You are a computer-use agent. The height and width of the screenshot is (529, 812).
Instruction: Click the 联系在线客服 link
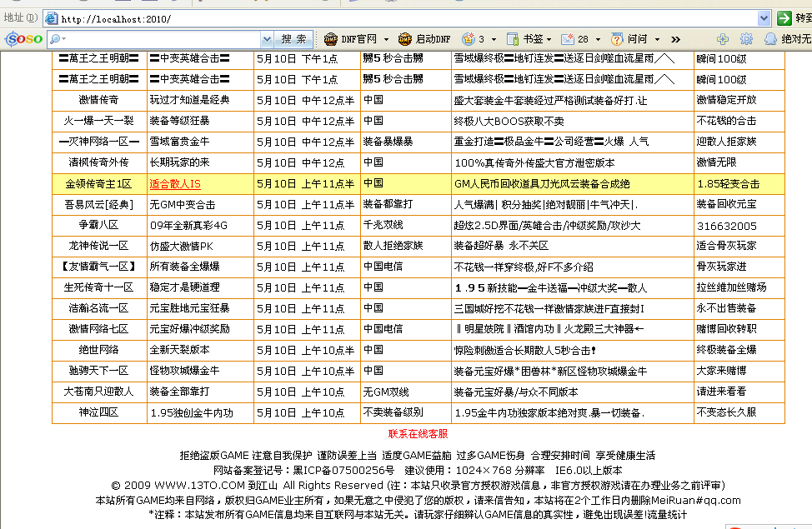pos(418,433)
